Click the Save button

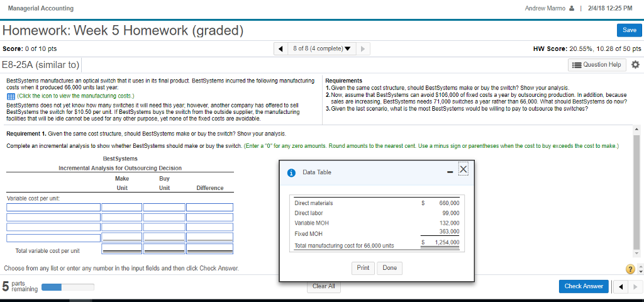point(629,30)
